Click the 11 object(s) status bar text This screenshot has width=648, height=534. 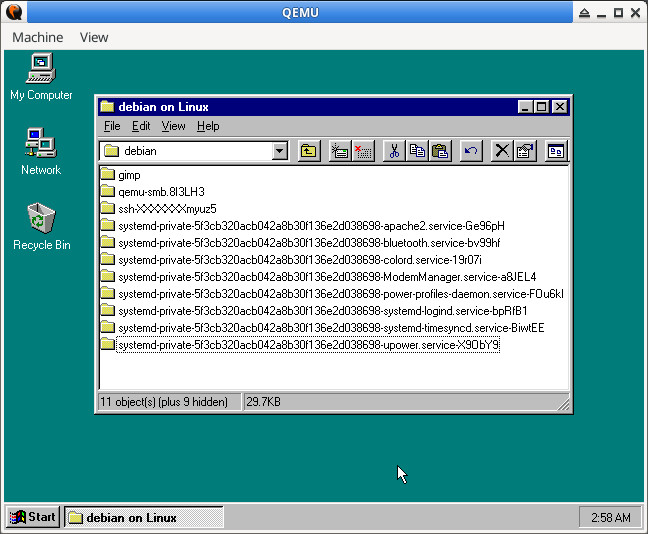pyautogui.click(x=164, y=402)
